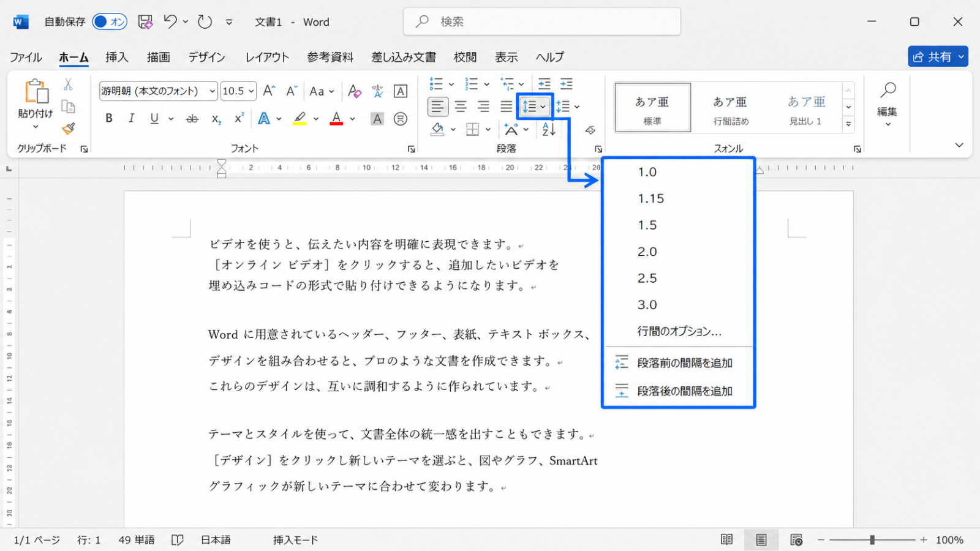Select the Format Painter brush

pyautogui.click(x=68, y=129)
